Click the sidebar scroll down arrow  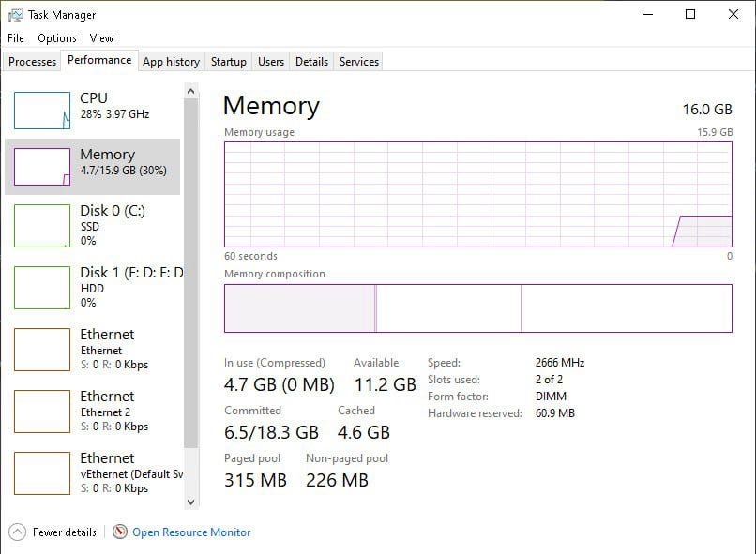coord(191,502)
